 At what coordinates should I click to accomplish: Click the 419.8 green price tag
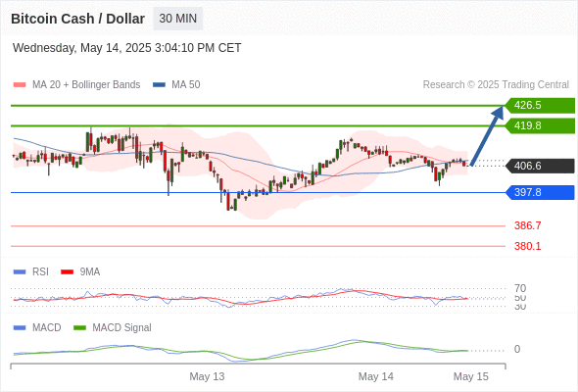[x=540, y=125]
